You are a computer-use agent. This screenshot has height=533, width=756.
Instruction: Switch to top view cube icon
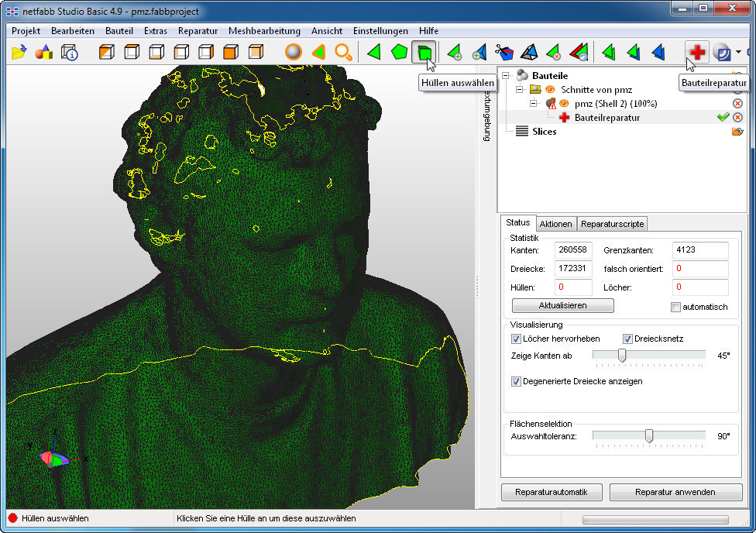pos(132,52)
